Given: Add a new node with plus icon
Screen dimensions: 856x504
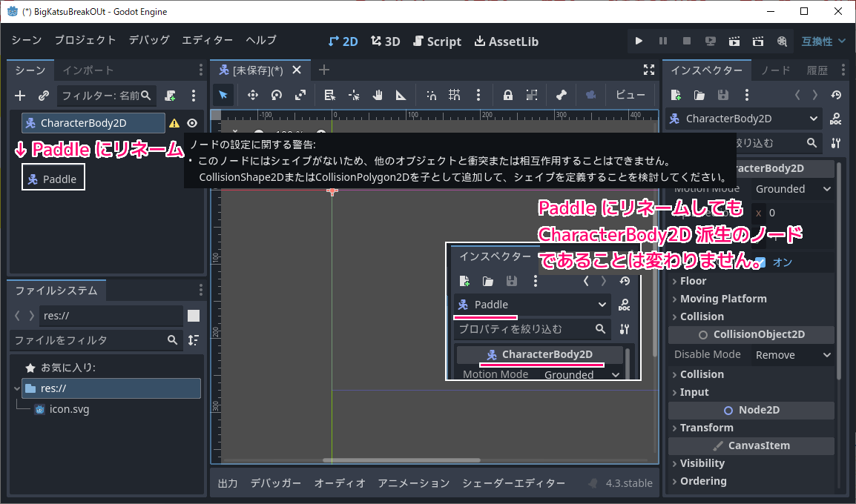Looking at the screenshot, I should pyautogui.click(x=20, y=96).
